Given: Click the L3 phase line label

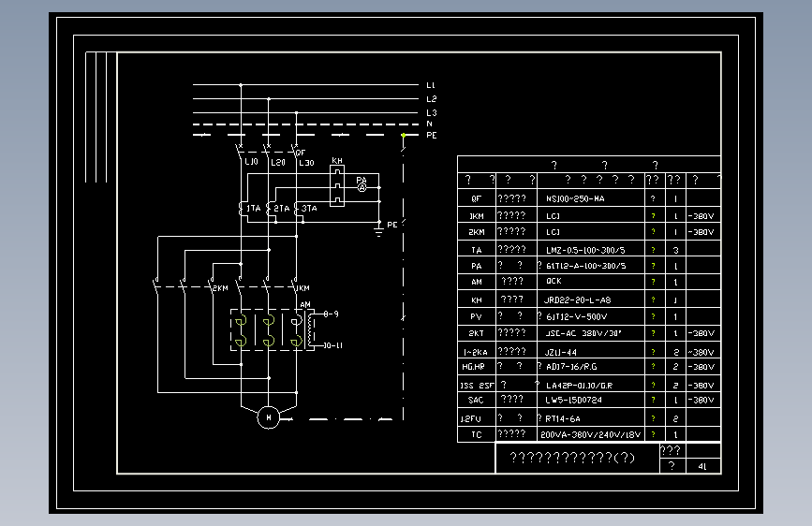Looking at the screenshot, I should point(432,112).
